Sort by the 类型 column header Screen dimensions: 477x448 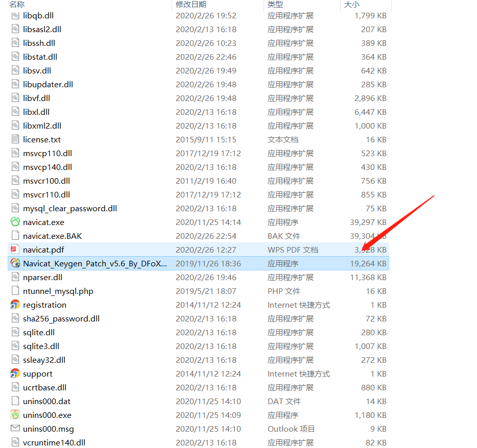pos(275,4)
